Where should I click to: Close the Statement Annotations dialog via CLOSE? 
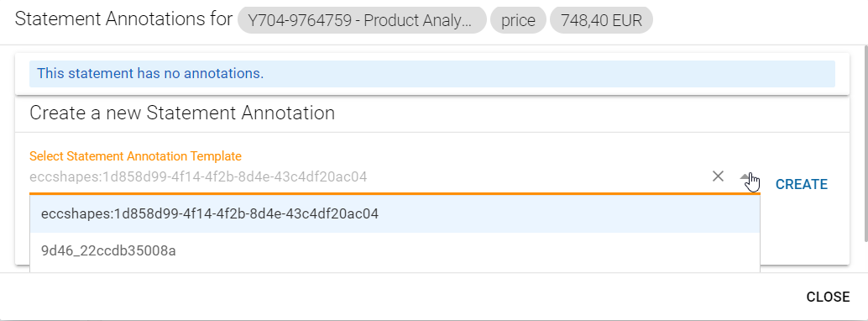828,297
